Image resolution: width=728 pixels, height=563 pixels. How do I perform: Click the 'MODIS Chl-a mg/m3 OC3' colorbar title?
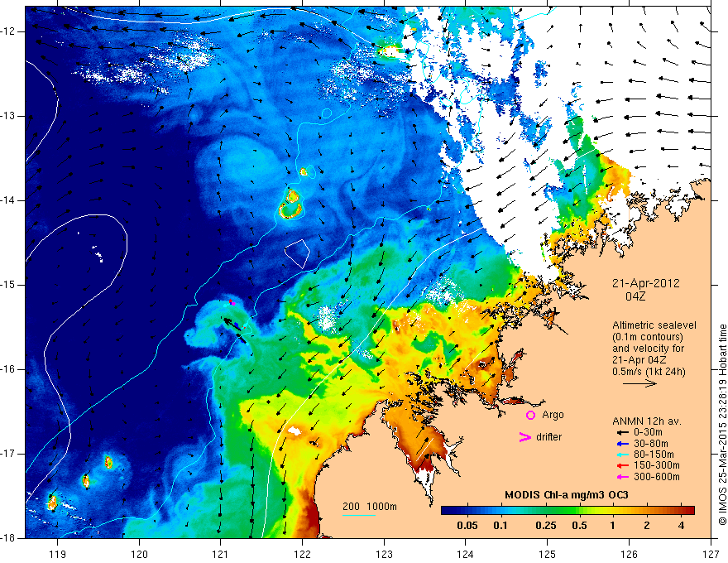[566, 495]
